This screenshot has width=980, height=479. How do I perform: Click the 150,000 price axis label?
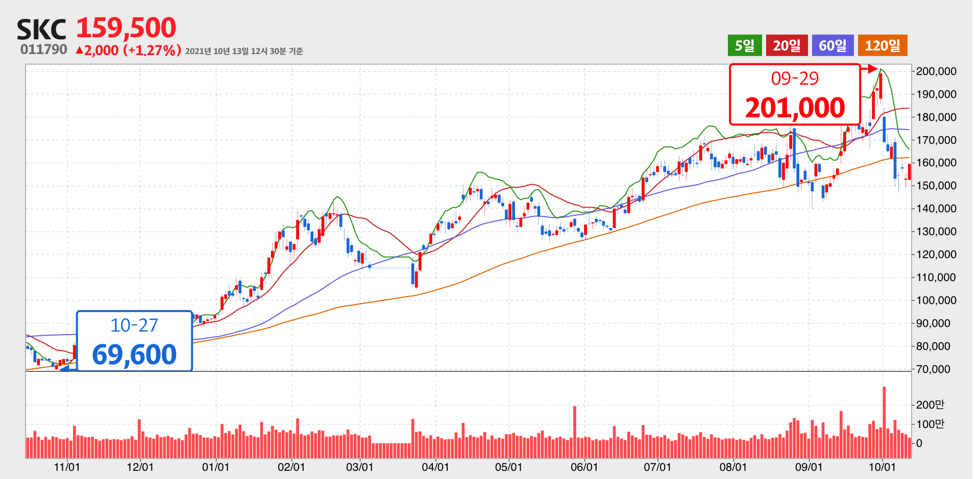click(936, 186)
